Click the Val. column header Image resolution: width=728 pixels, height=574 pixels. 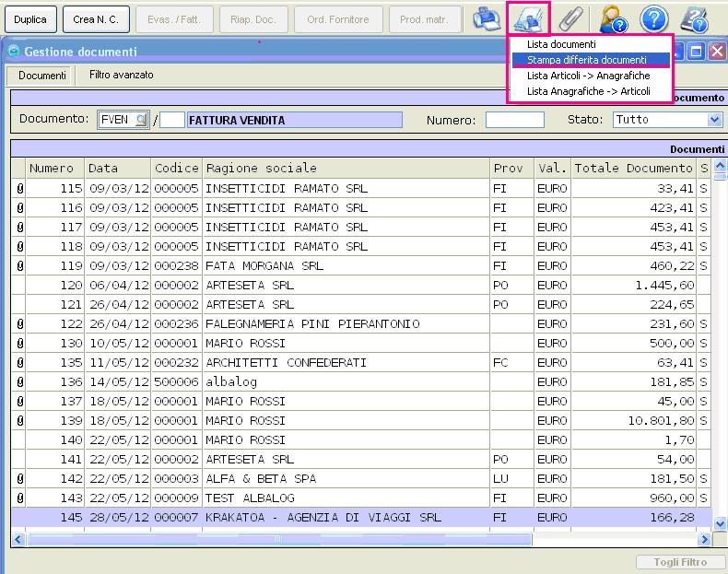click(553, 168)
